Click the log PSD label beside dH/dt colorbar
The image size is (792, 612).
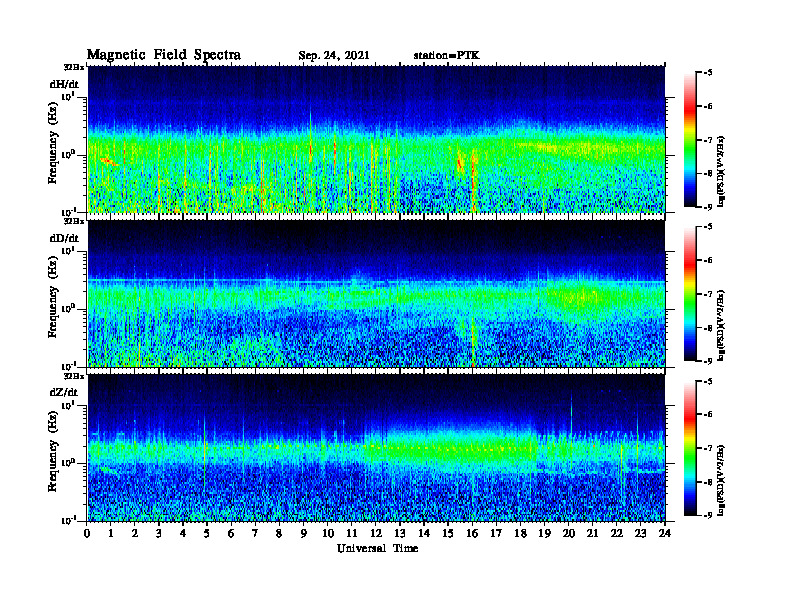point(722,171)
